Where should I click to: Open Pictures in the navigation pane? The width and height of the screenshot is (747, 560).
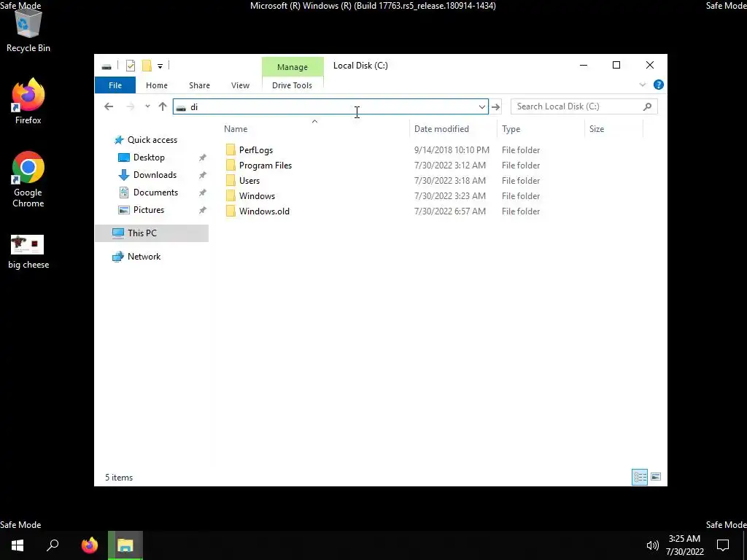pyautogui.click(x=148, y=210)
